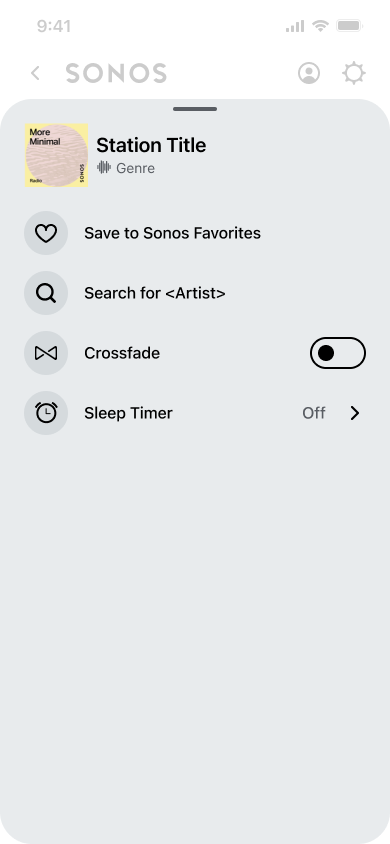The image size is (390, 844).
Task: Click the Sleep Timer Off value
Action: [314, 413]
